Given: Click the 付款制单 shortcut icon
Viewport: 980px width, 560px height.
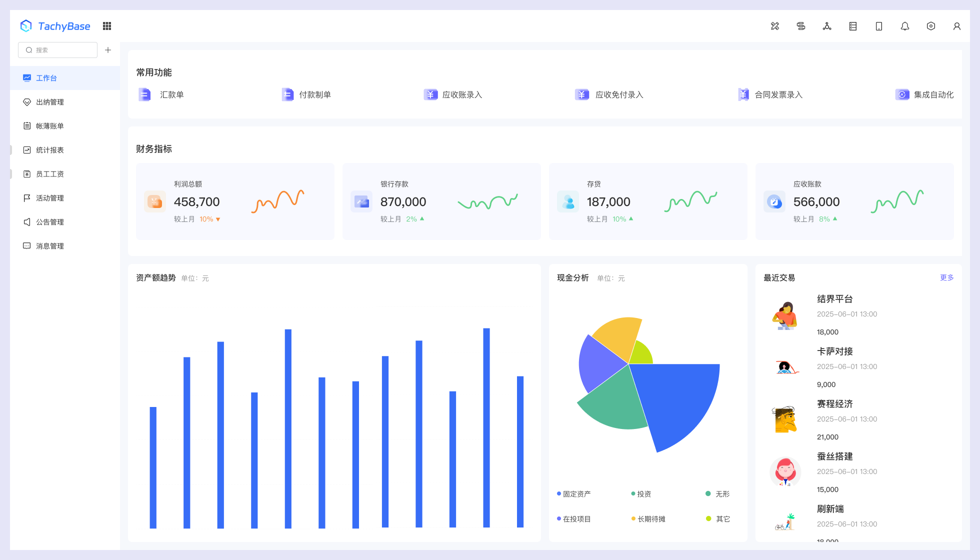Looking at the screenshot, I should tap(287, 94).
